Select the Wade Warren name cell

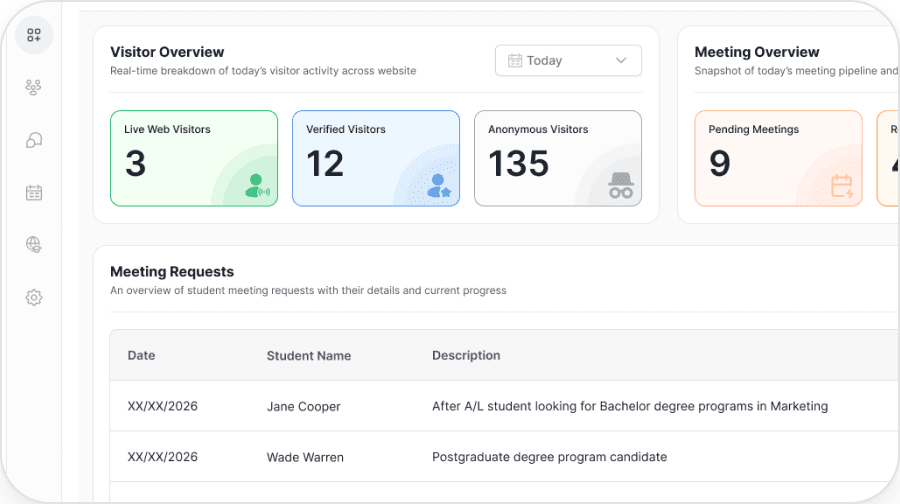pos(305,457)
